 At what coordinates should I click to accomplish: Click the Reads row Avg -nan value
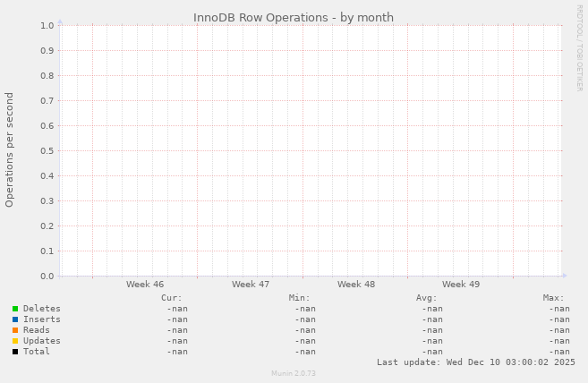[432, 330]
